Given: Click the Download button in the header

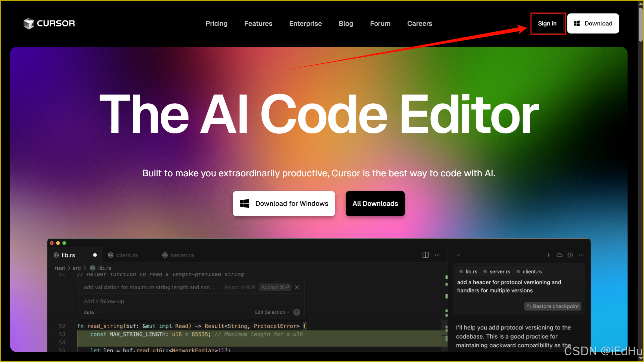Looking at the screenshot, I should pos(593,23).
